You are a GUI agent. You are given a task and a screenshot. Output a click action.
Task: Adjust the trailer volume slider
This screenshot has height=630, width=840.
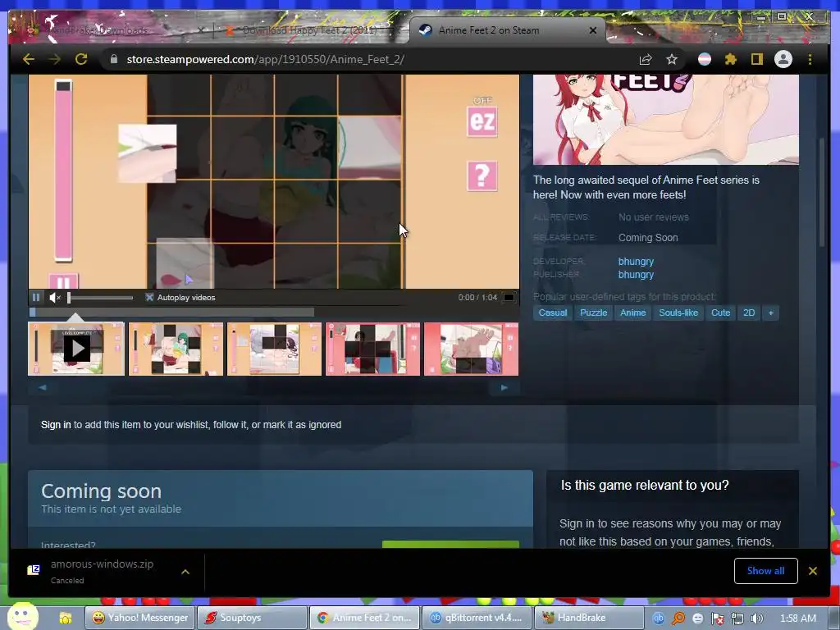coord(100,297)
